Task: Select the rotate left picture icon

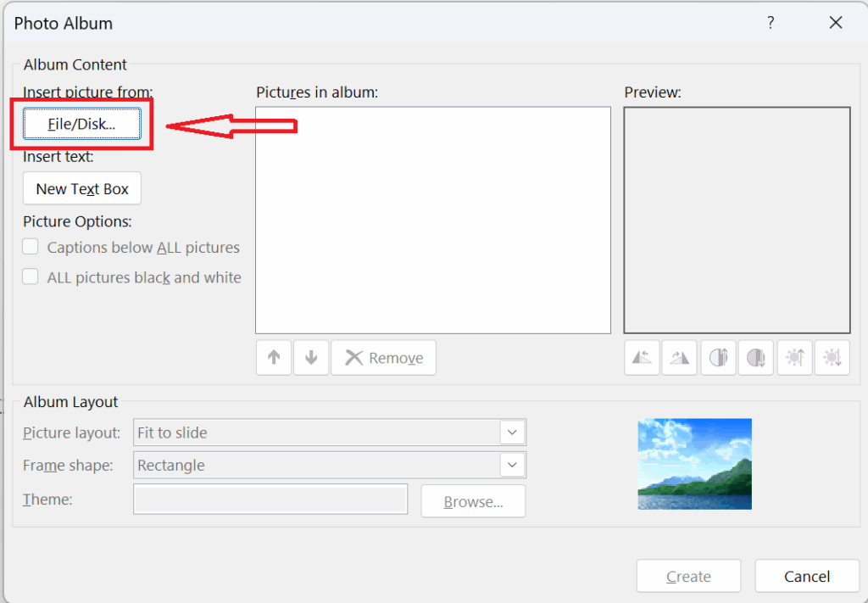Action: 642,357
